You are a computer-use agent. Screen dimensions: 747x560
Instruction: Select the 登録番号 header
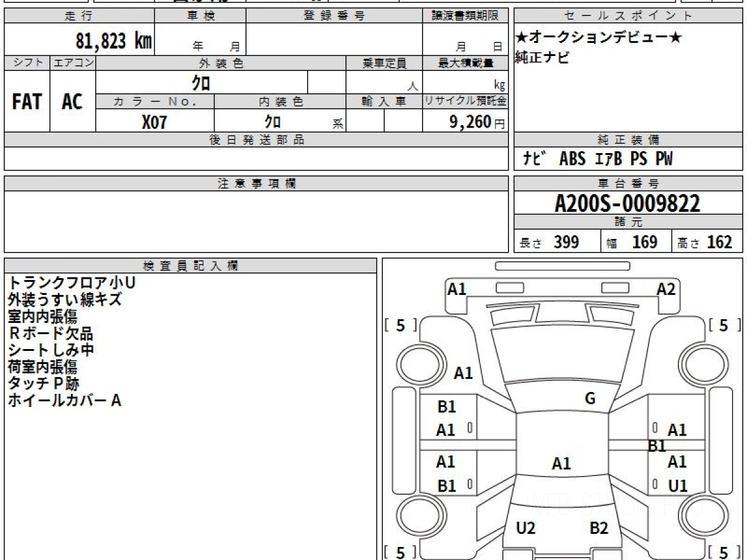334,16
